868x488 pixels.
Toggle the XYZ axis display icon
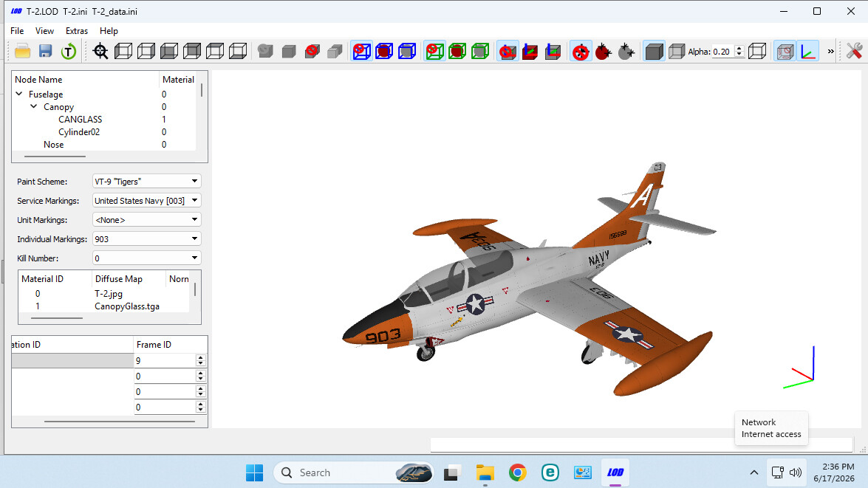pyautogui.click(x=807, y=52)
